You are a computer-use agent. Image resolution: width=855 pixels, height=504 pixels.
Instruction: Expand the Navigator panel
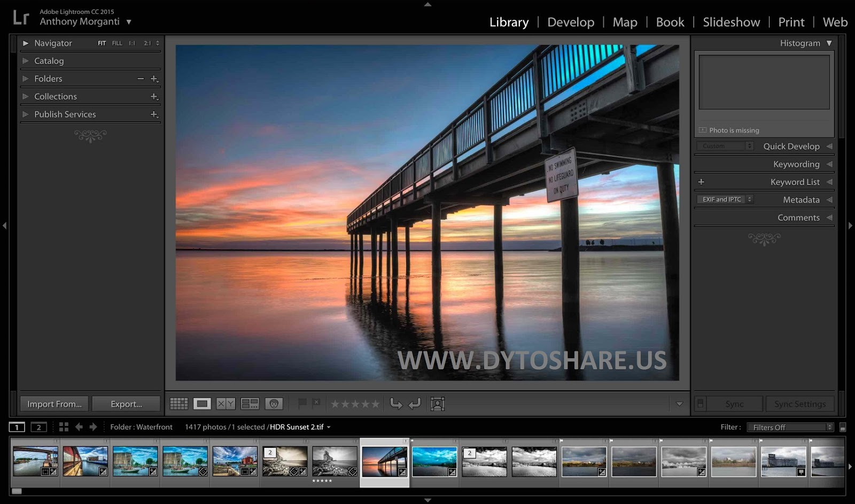tap(25, 43)
